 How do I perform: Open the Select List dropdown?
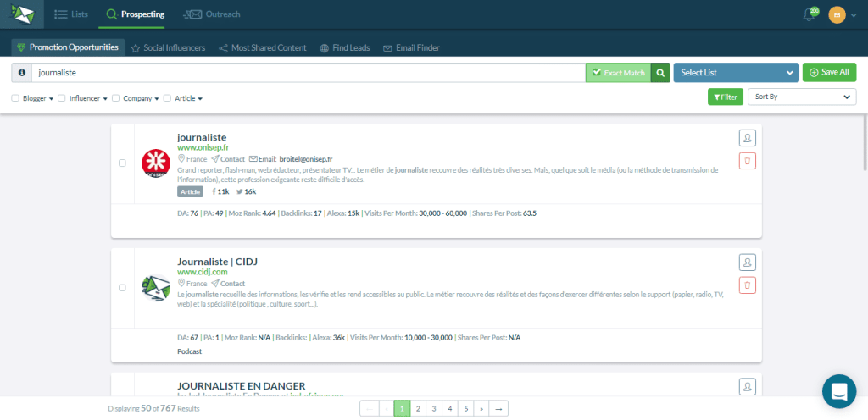(x=737, y=72)
